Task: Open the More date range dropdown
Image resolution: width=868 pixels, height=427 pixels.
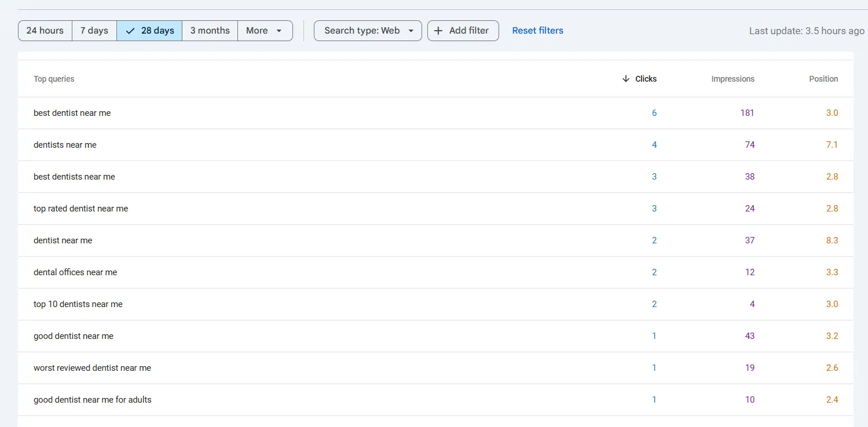Action: (x=265, y=31)
